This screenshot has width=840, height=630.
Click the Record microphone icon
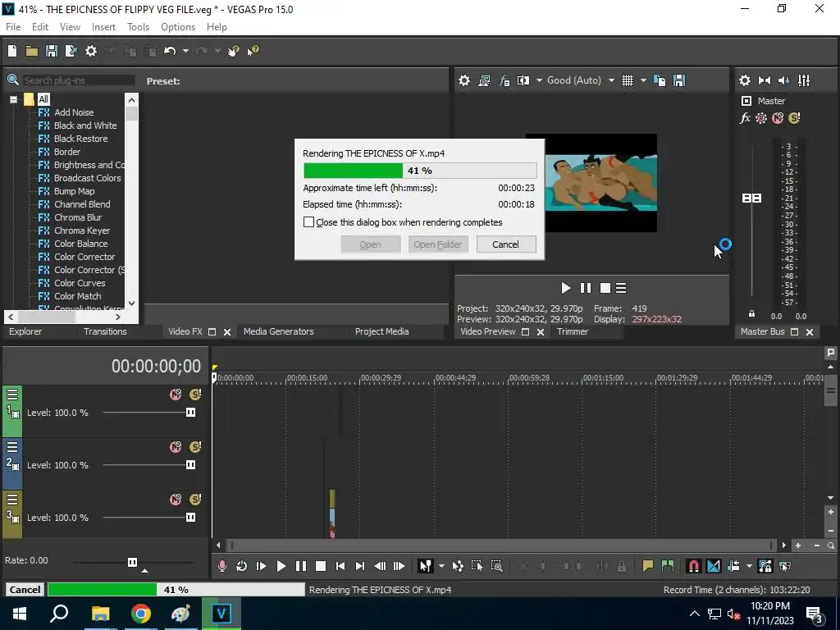[x=221, y=566]
